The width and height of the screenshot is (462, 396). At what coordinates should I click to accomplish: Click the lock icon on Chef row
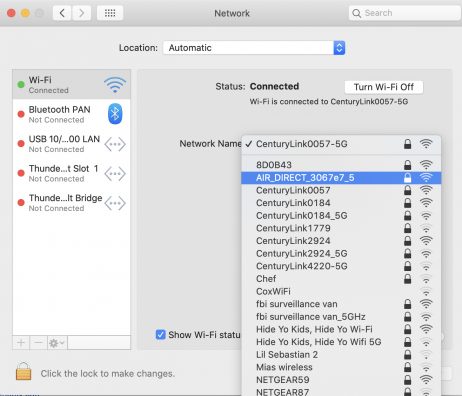(x=407, y=279)
